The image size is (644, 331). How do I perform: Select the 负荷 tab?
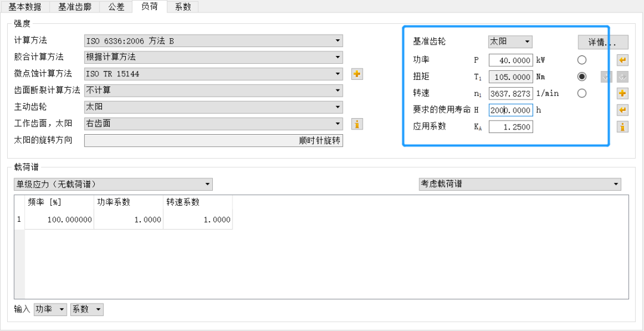[x=150, y=6]
